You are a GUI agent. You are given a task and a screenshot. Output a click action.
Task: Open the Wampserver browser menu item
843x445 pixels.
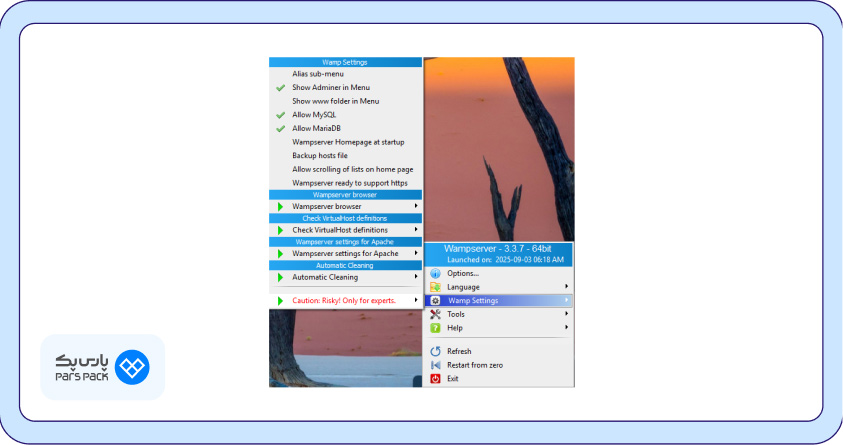[x=345, y=206]
